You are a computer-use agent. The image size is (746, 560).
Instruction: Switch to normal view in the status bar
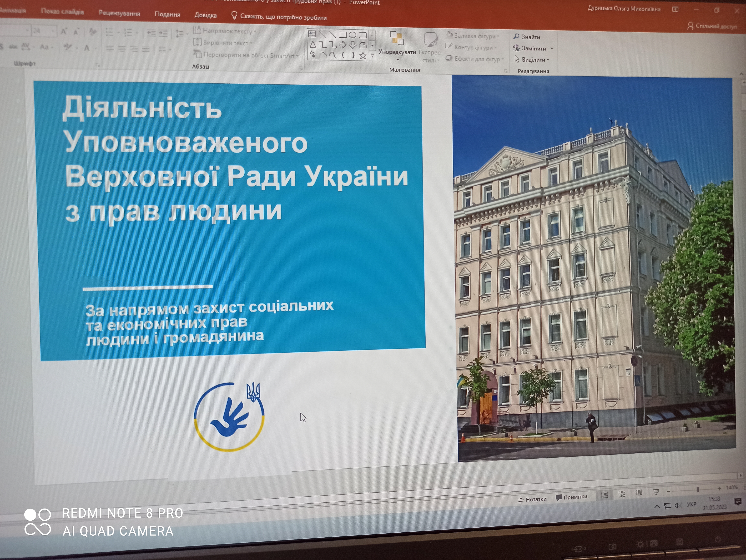coord(605,495)
